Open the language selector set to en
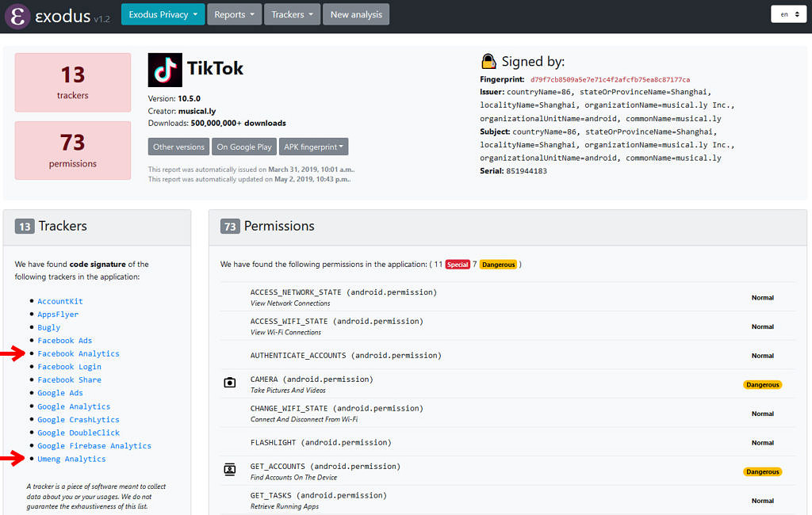The height and width of the screenshot is (515, 812). [789, 14]
